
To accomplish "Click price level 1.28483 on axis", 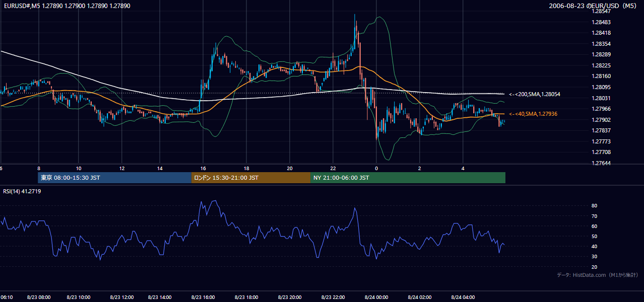I will (x=601, y=22).
